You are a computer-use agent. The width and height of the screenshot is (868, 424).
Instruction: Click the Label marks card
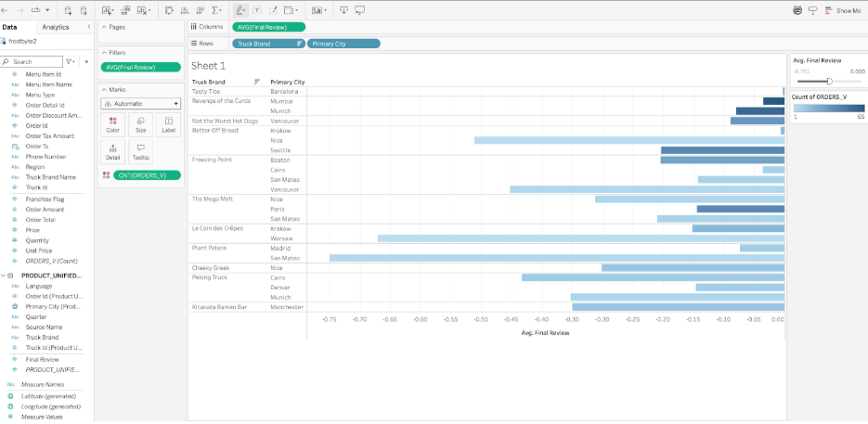(x=168, y=123)
